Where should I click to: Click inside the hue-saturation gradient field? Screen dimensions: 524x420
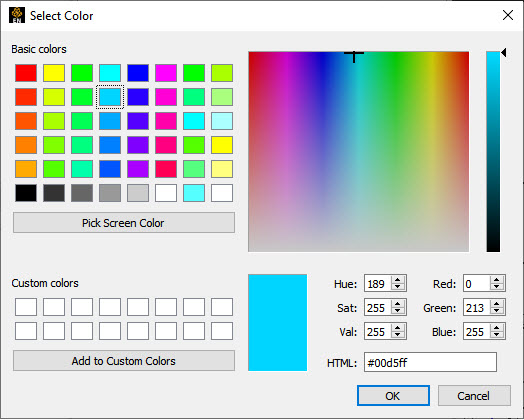click(x=358, y=152)
